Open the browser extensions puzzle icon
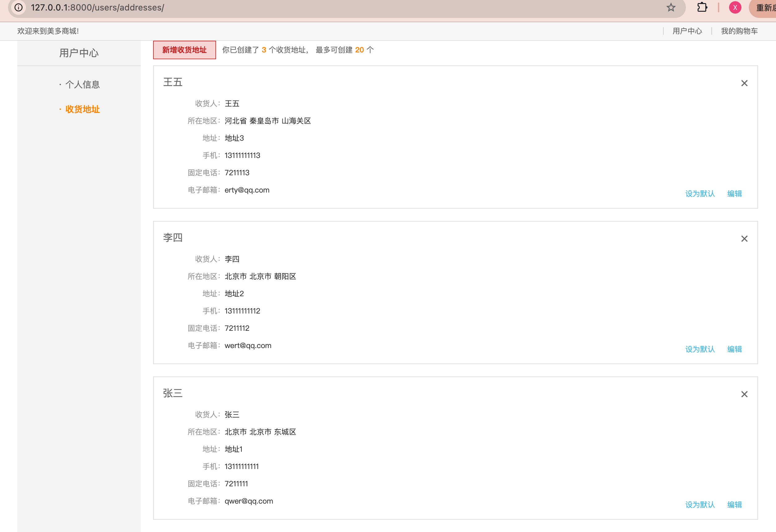776x532 pixels. (x=702, y=7)
